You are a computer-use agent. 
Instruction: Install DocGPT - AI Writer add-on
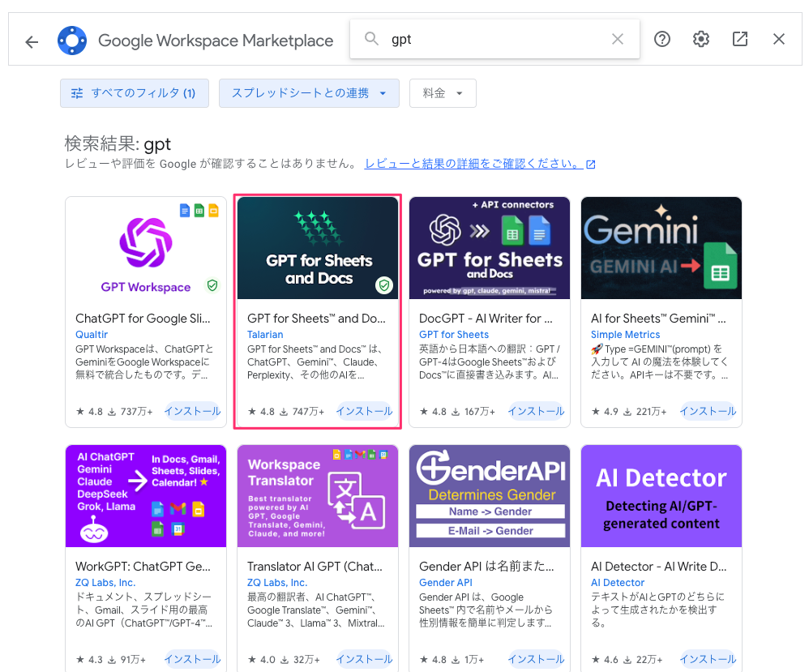click(536, 411)
